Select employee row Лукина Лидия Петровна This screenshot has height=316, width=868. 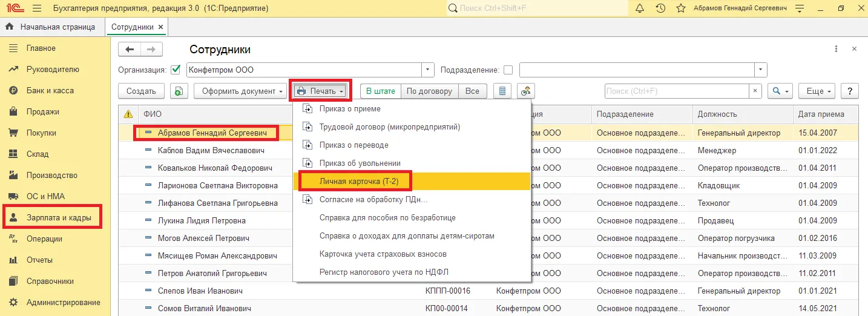tap(488, 220)
